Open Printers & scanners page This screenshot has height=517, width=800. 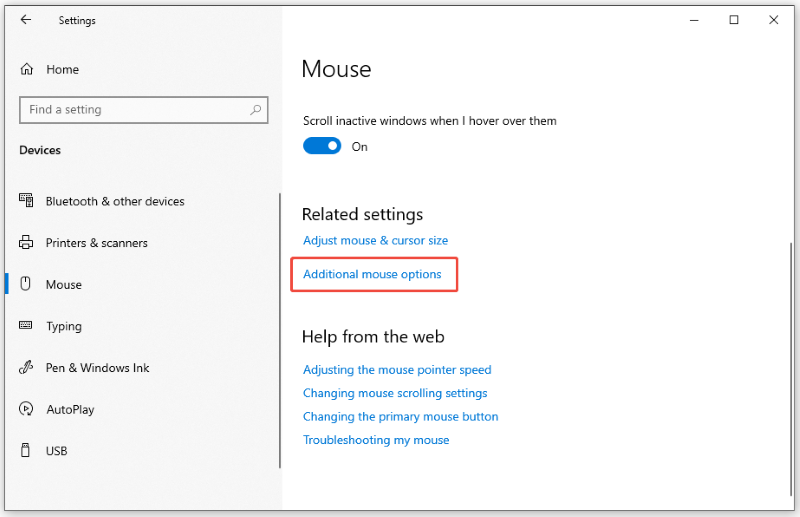tap(96, 243)
